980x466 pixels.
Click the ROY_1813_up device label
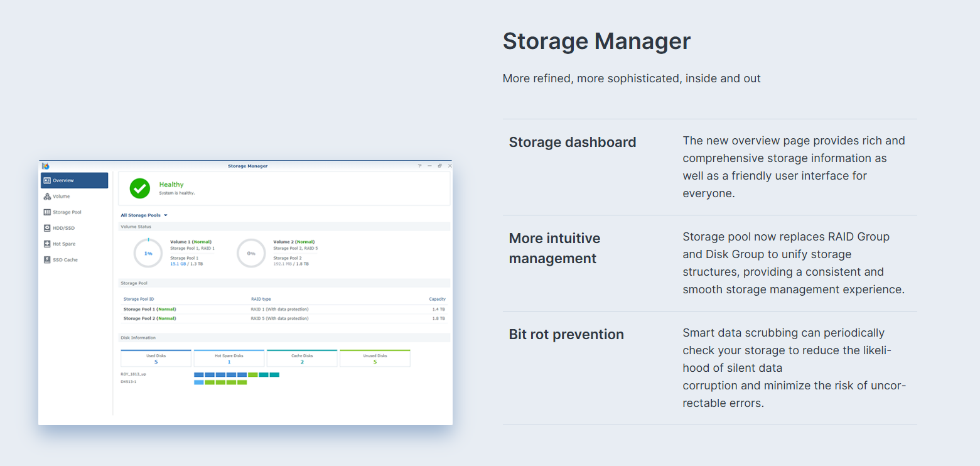click(133, 374)
